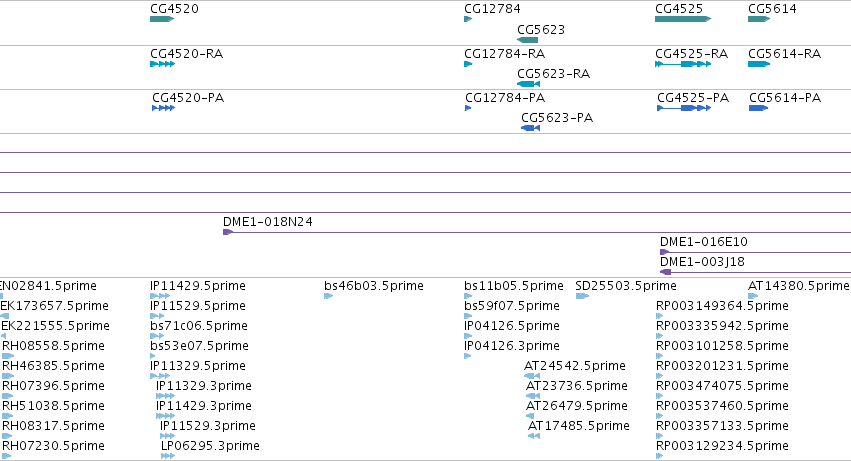The image size is (851, 461).
Task: Click the DME1-003J18 clone start marker
Action: pyautogui.click(x=665, y=272)
